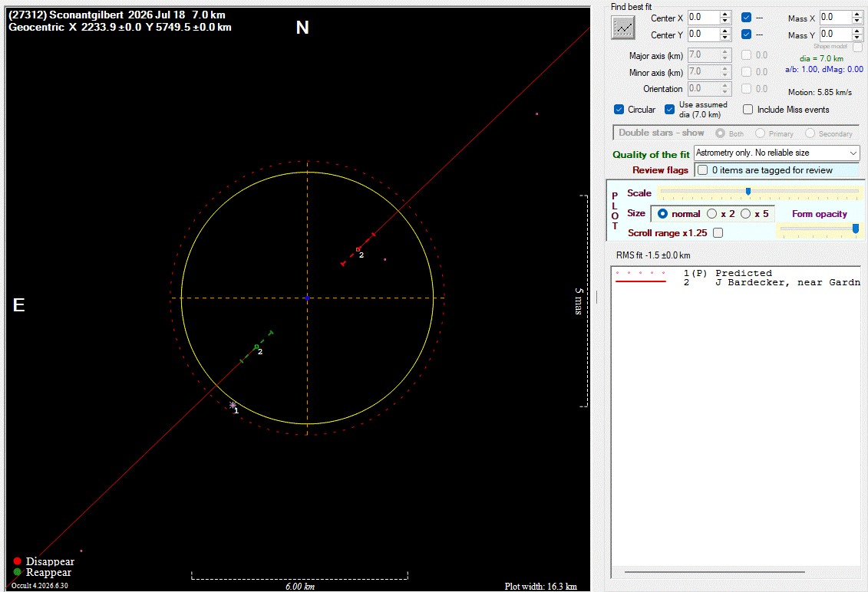Image resolution: width=868 pixels, height=592 pixels.
Task: Click the Form opacity slider thumb
Action: point(855,229)
